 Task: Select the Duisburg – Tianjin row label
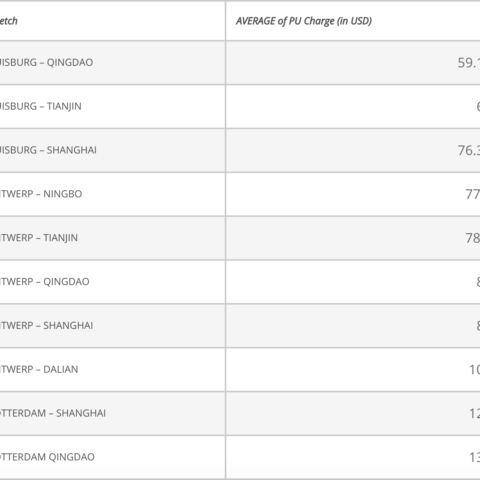[40, 106]
